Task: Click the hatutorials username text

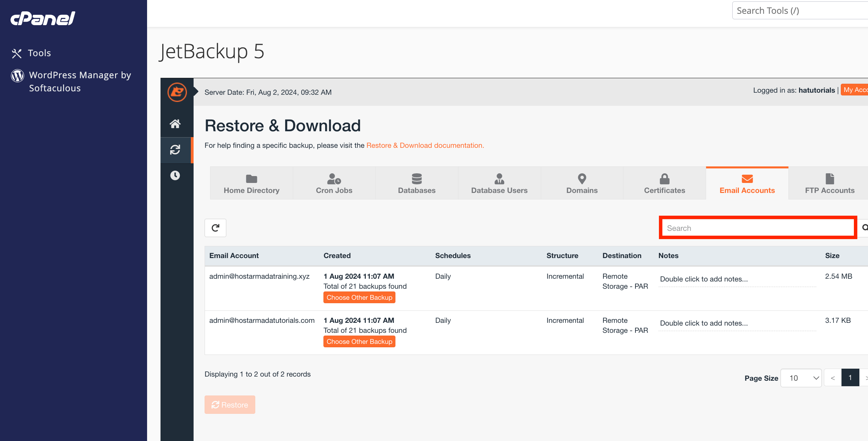Action: pyautogui.click(x=817, y=90)
